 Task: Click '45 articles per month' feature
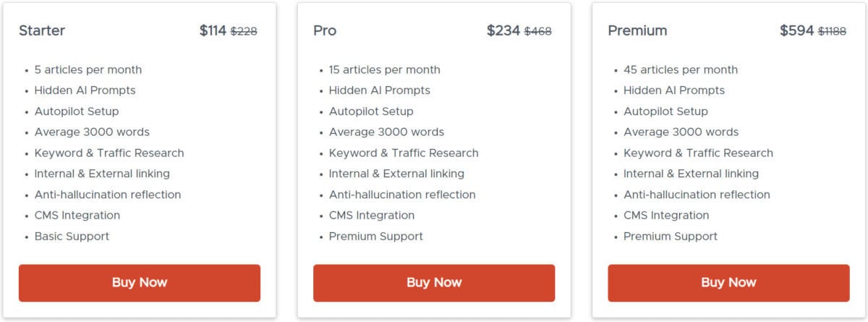681,70
